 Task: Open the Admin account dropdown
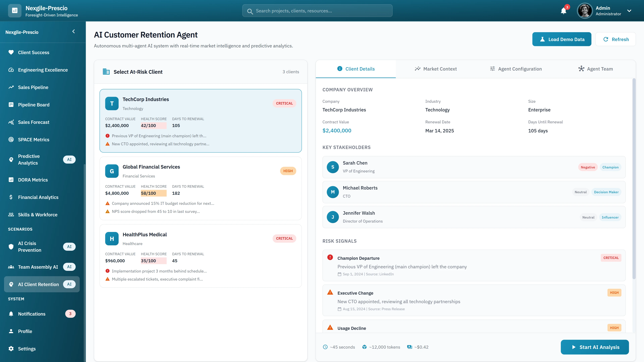(629, 11)
